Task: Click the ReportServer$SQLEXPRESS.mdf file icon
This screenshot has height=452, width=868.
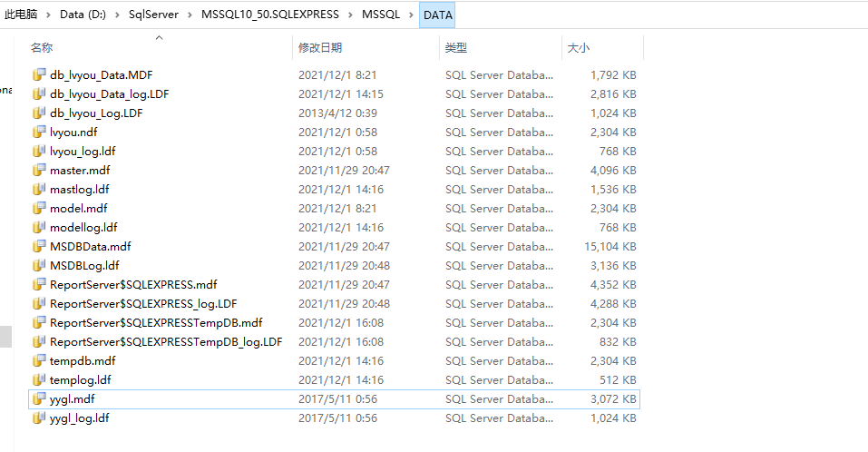Action: click(x=39, y=285)
